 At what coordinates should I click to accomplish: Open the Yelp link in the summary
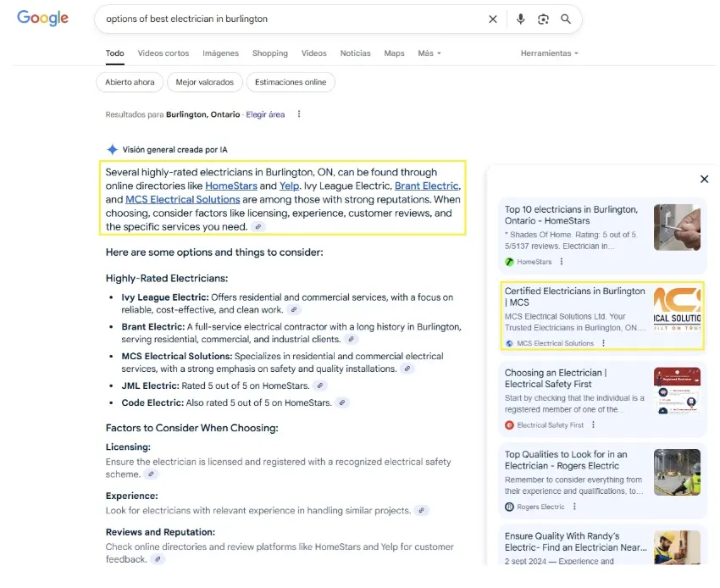pyautogui.click(x=290, y=186)
